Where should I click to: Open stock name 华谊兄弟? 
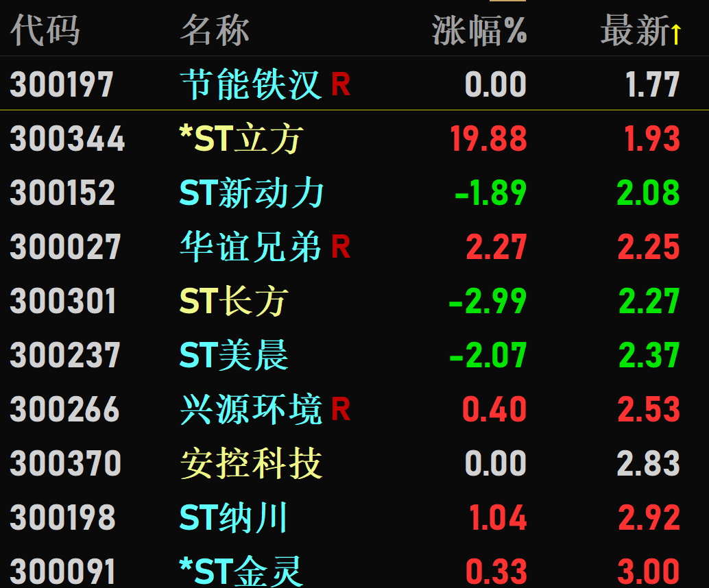tap(251, 247)
